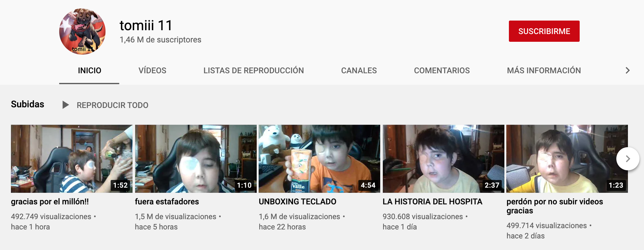Click the UNBOXING TECLADO video title

click(x=297, y=202)
